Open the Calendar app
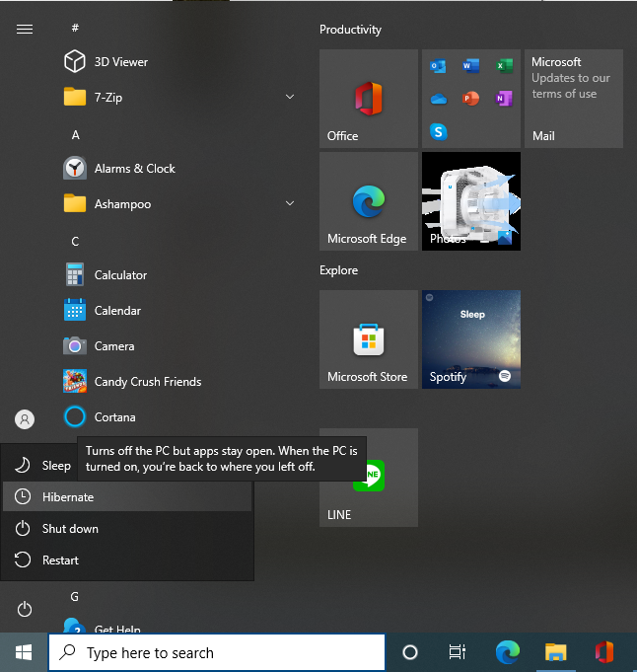637x672 pixels. pyautogui.click(x=103, y=310)
